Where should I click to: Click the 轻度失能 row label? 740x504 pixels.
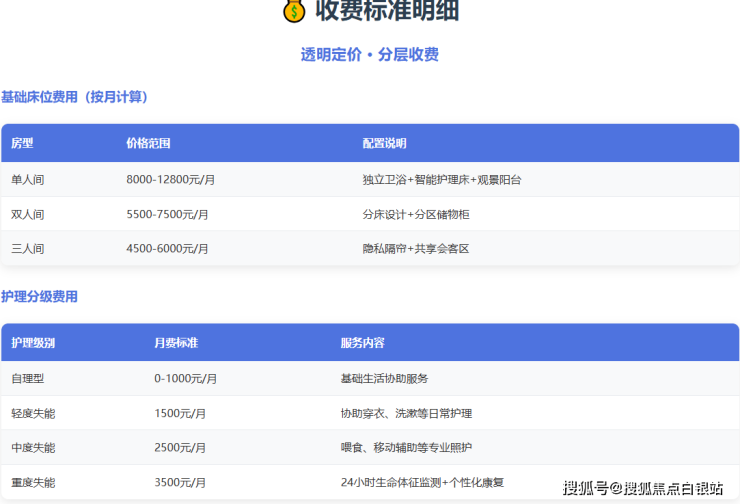[33, 413]
